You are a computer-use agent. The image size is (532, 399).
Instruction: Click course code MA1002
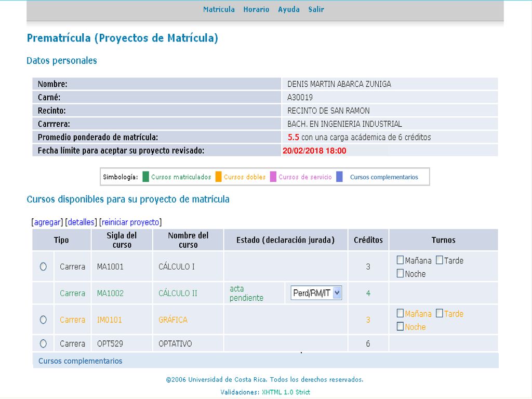[x=110, y=293]
